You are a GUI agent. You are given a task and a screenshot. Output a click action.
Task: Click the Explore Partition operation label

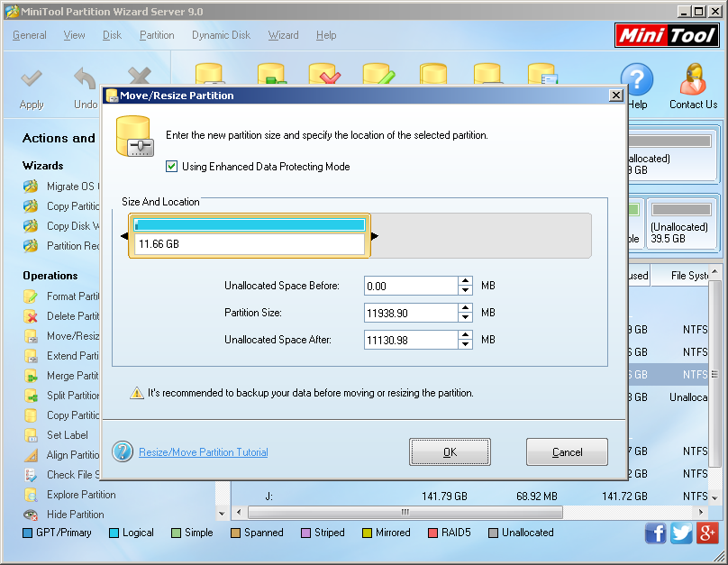point(81,495)
